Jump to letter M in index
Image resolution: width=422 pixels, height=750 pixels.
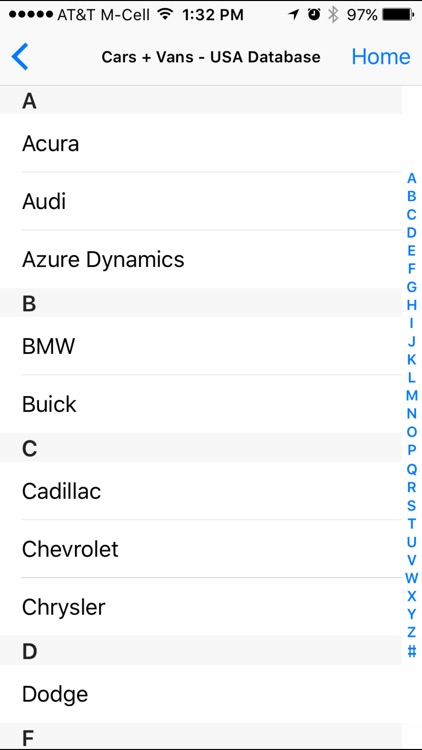tap(411, 396)
